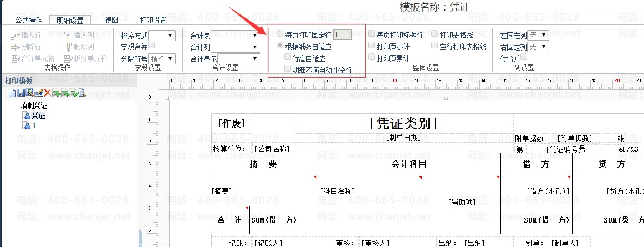The width and height of the screenshot is (644, 247).
Task: Click the 合 计 total row label cell
Action: click(x=229, y=220)
